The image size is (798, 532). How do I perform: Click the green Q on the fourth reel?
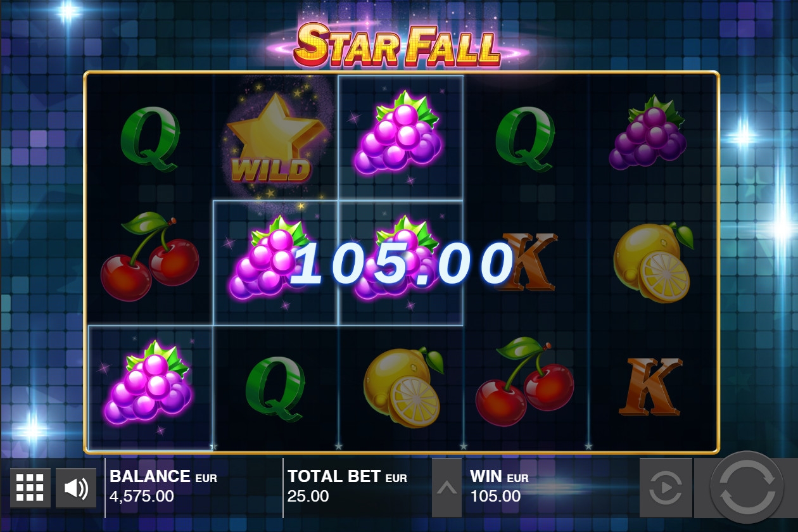pos(525,139)
